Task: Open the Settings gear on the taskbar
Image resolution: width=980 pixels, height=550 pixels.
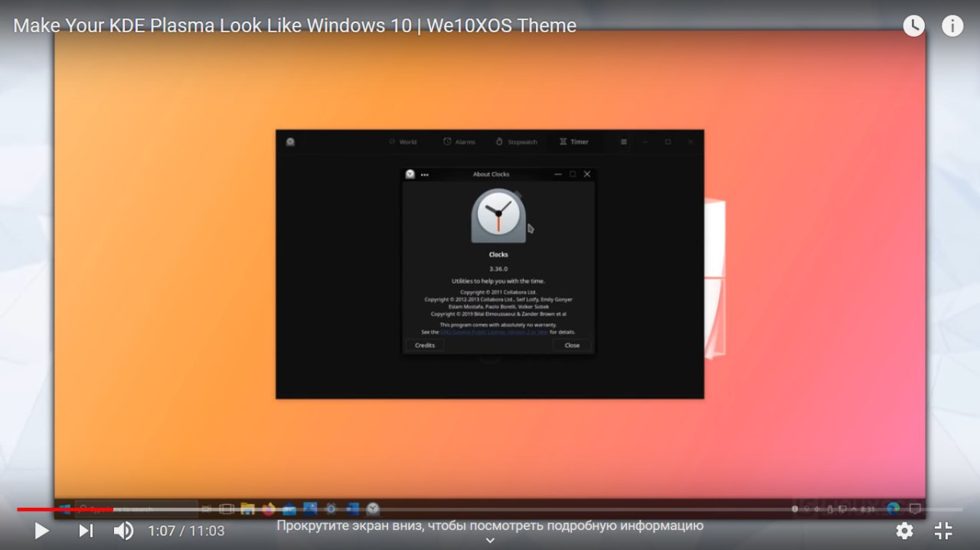Action: (331, 509)
